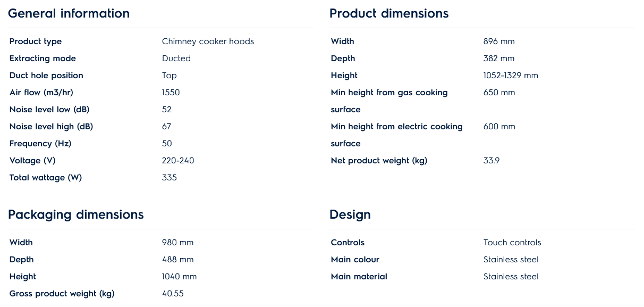This screenshot has width=644, height=307.
Task: Click Min height from gas cooking label
Action: (389, 93)
